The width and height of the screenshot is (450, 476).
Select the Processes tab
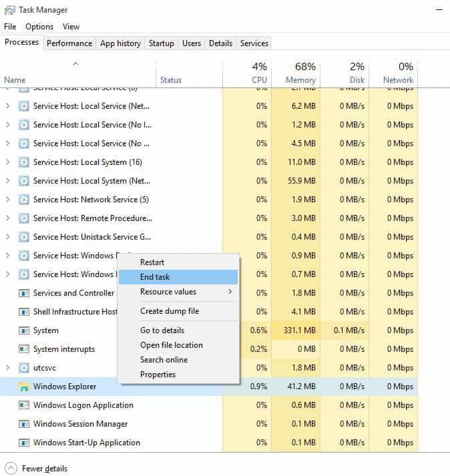coord(21,42)
